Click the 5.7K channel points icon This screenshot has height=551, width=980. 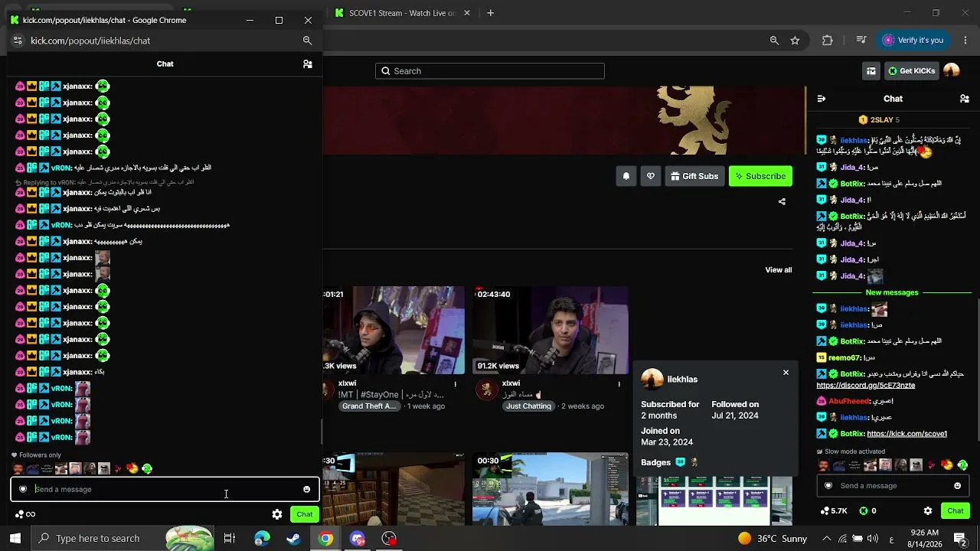pyautogui.click(x=825, y=511)
